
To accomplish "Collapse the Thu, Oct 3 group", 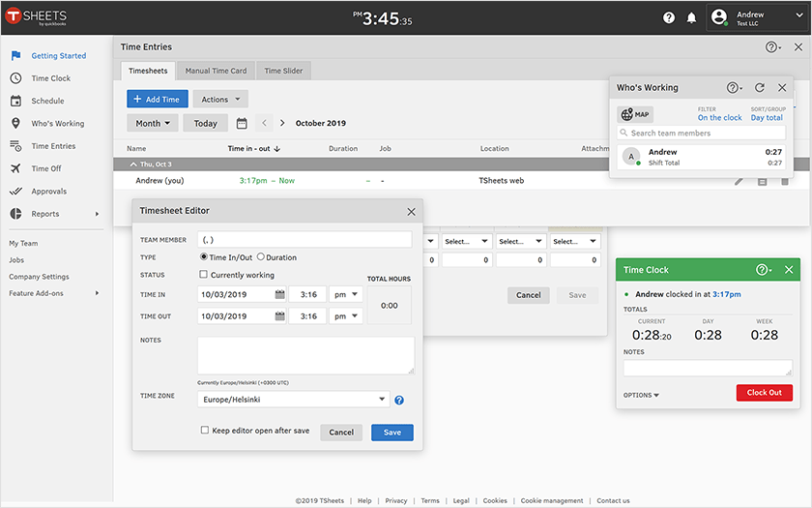I will [x=133, y=164].
